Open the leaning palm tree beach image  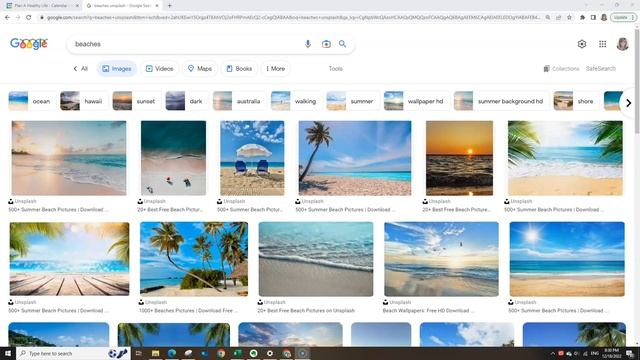click(x=355, y=158)
